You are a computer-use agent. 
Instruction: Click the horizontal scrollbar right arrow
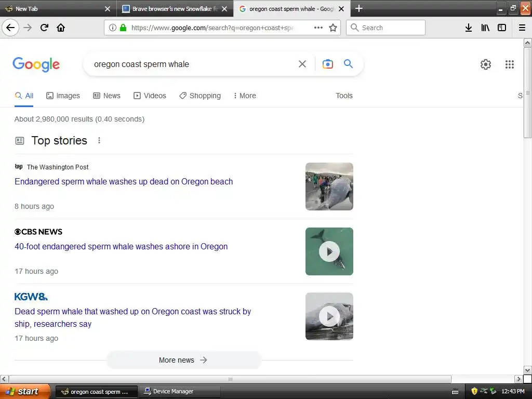[518, 379]
